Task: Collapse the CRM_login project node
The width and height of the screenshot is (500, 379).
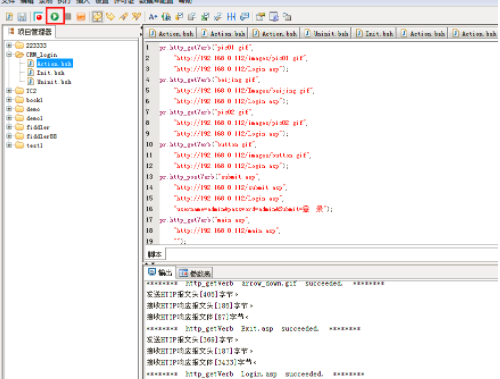Action: click(9, 54)
